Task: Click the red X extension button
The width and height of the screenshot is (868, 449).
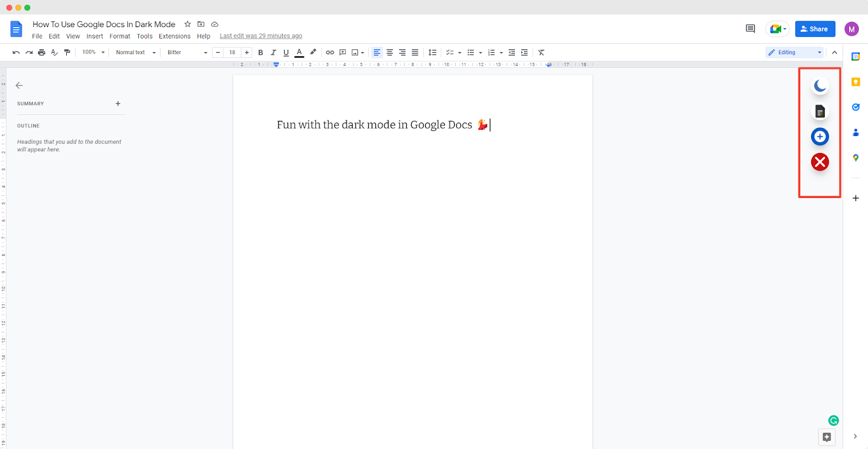Action: pos(820,162)
